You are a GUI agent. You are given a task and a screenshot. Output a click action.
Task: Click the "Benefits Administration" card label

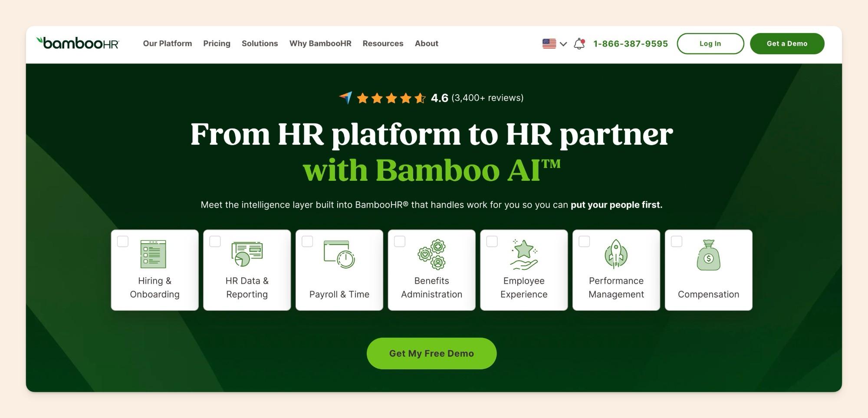click(x=432, y=287)
